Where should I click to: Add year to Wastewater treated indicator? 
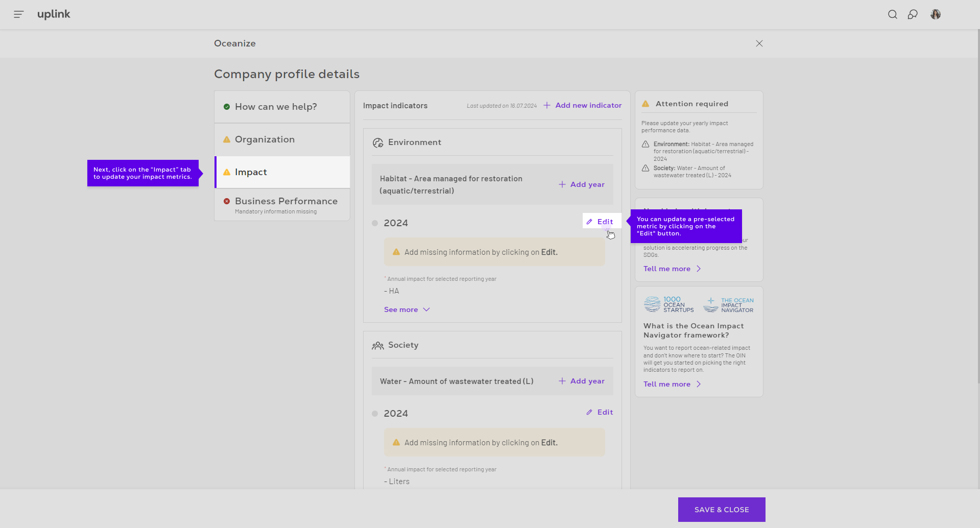tap(582, 381)
